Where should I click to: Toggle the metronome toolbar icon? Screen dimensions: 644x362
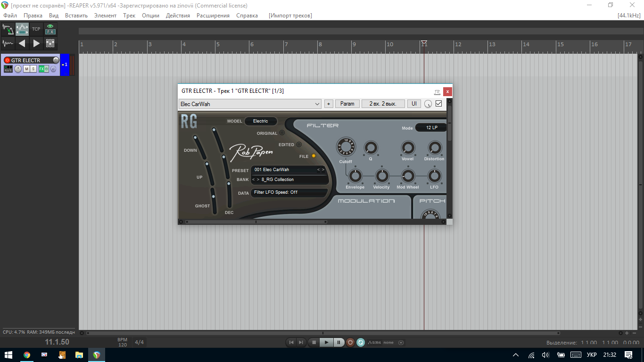pos(8,29)
